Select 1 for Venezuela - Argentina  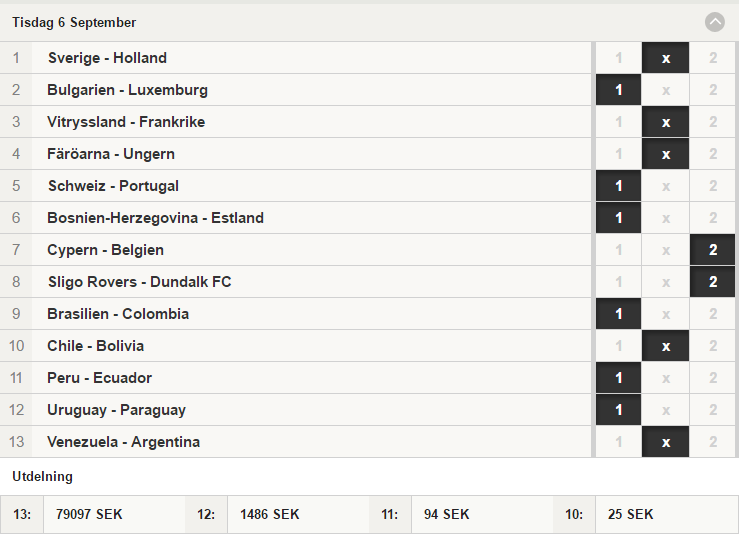click(x=618, y=442)
